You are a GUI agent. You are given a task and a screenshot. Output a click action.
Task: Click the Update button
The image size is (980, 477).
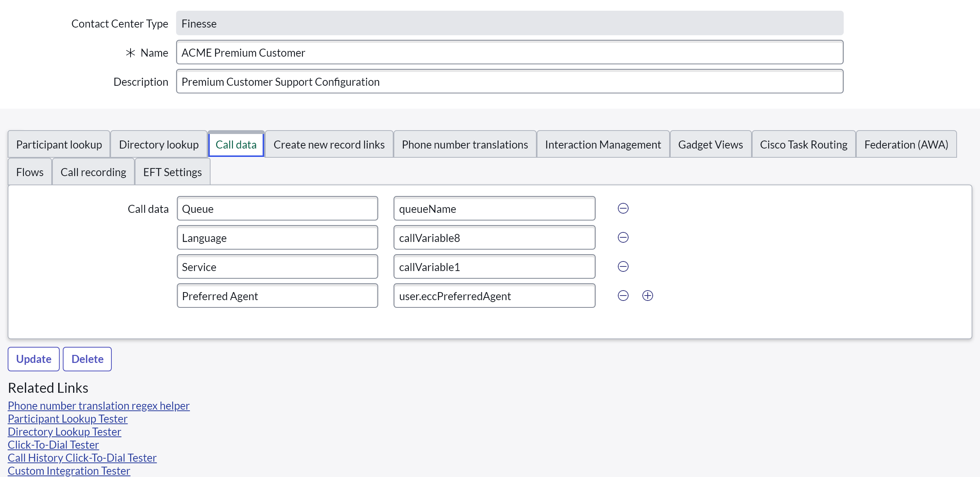pyautogui.click(x=34, y=359)
